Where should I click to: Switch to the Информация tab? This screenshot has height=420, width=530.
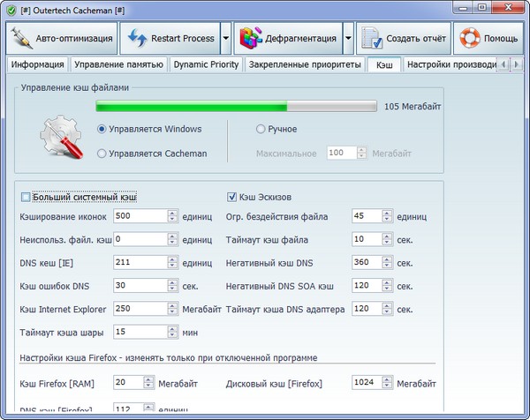click(36, 65)
